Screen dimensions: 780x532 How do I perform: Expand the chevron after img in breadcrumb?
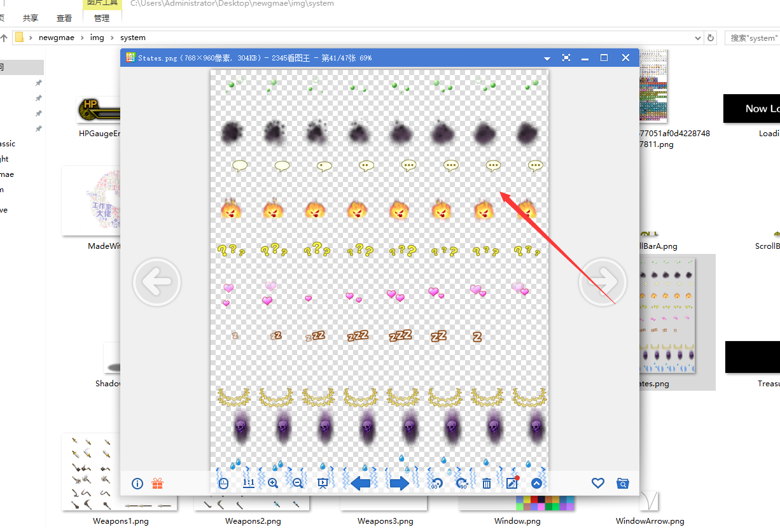tap(113, 38)
